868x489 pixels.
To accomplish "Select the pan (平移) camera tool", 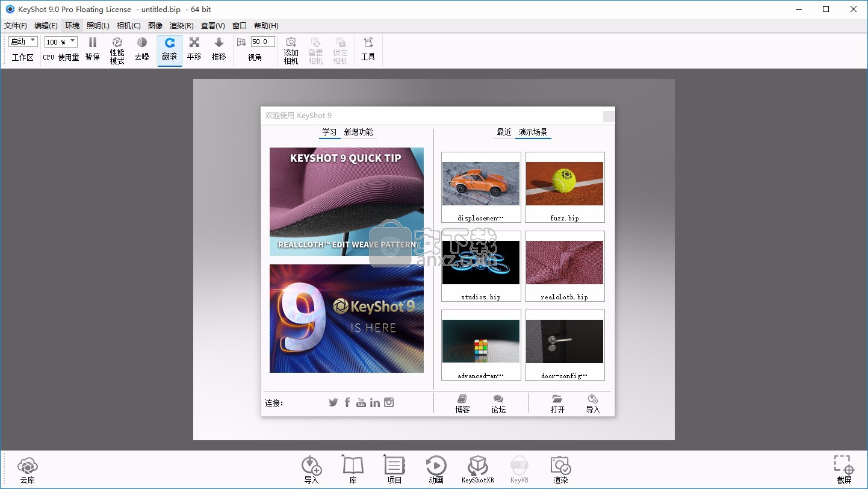I will (x=194, y=49).
